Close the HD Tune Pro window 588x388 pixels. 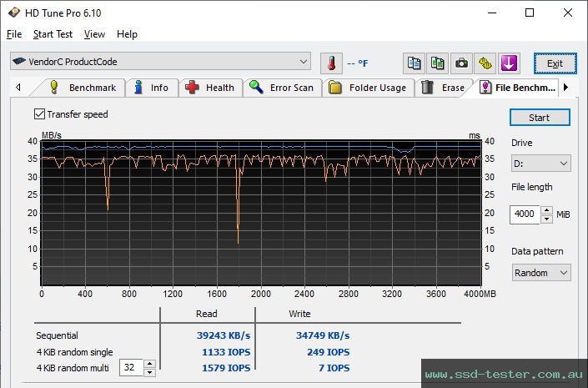pos(568,13)
